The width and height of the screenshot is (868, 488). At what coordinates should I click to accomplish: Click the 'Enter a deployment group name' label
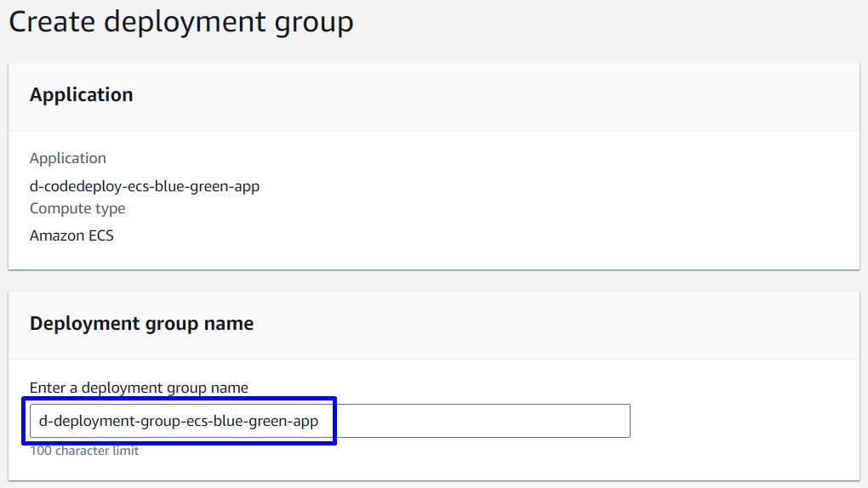click(139, 388)
